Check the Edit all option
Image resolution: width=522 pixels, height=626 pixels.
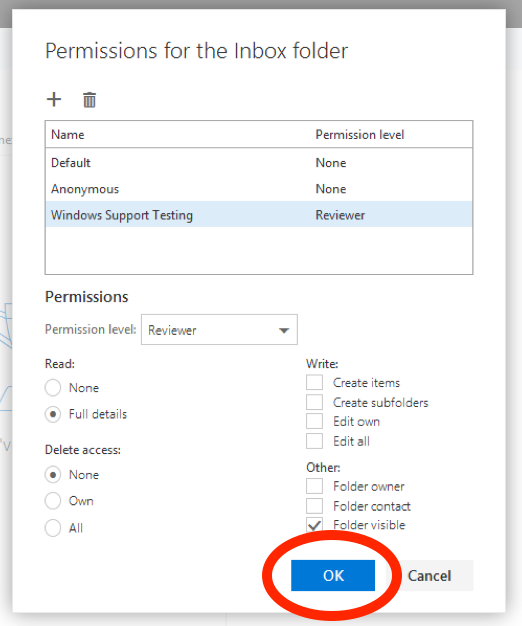(x=314, y=441)
